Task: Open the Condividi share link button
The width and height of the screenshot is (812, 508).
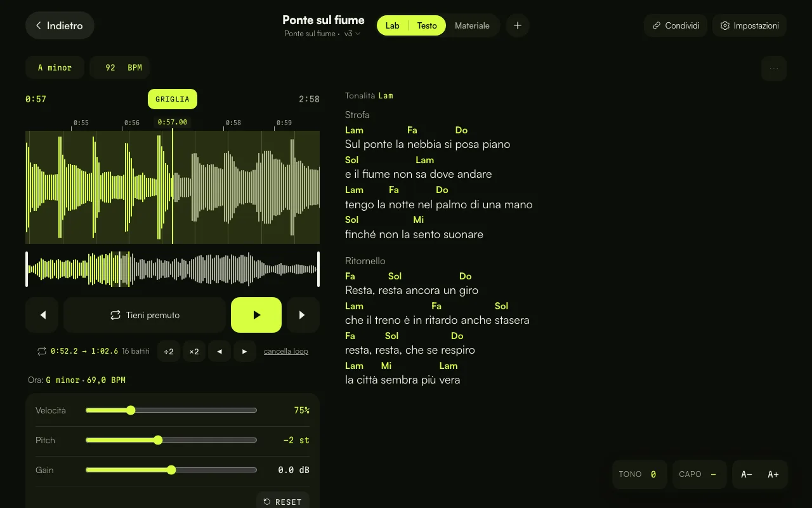Action: coord(676,25)
